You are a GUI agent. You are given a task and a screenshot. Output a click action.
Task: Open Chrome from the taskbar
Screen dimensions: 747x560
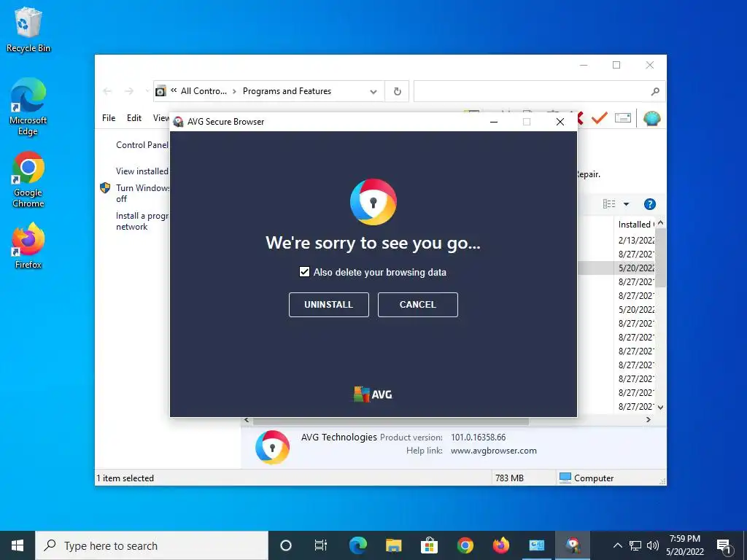465,545
